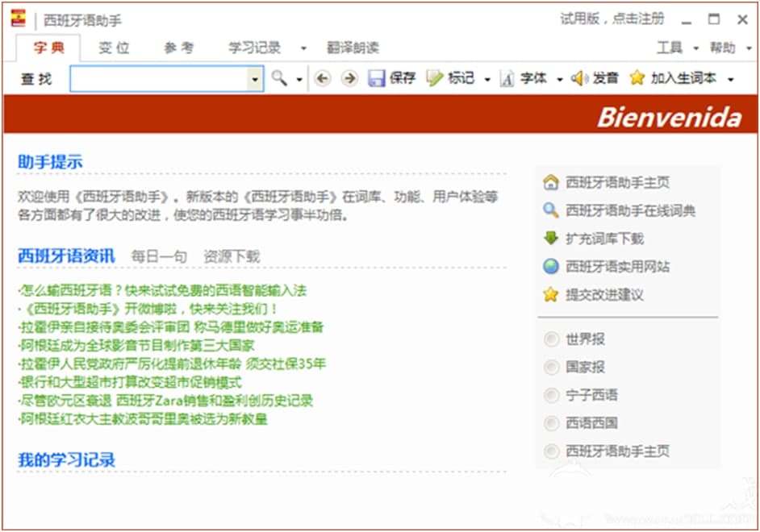This screenshot has height=532, width=760.
Task: Click the green download arrow icon
Action: pos(550,238)
